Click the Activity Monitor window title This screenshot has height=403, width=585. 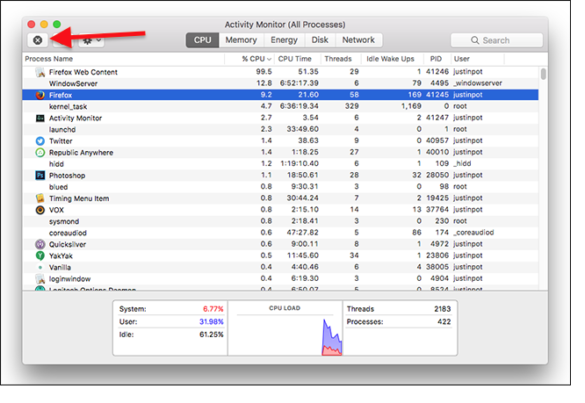(285, 25)
